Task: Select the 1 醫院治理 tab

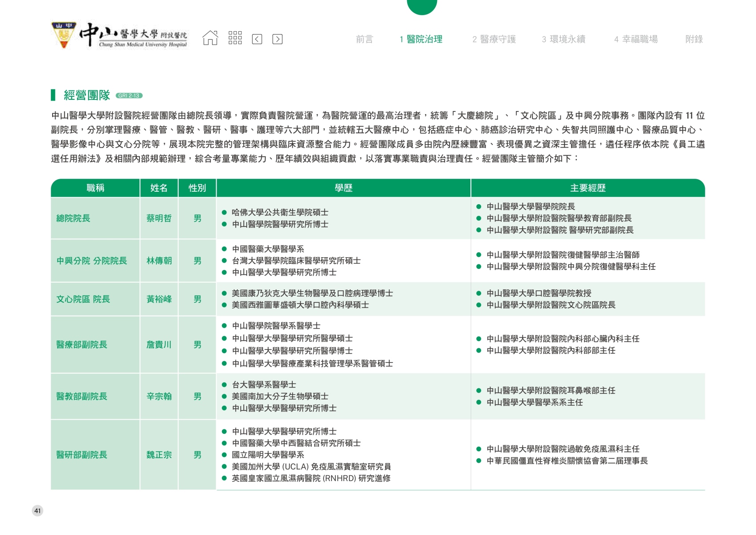Action: (421, 39)
